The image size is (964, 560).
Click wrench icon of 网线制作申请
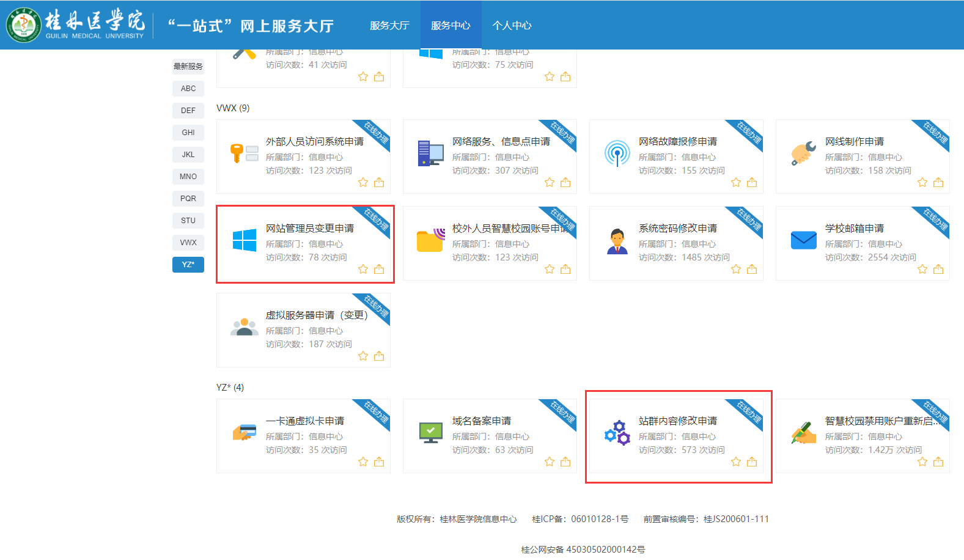[803, 153]
